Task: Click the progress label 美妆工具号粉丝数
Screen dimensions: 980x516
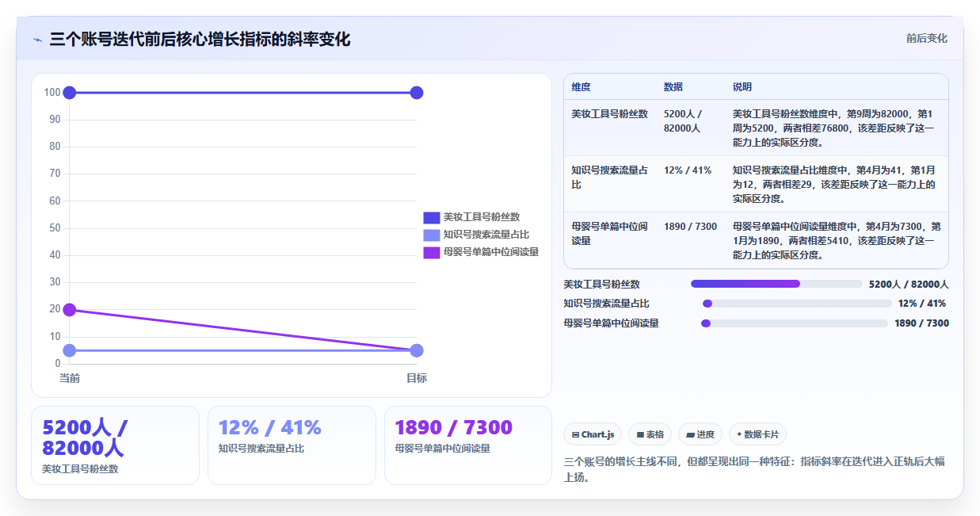Action: point(601,284)
